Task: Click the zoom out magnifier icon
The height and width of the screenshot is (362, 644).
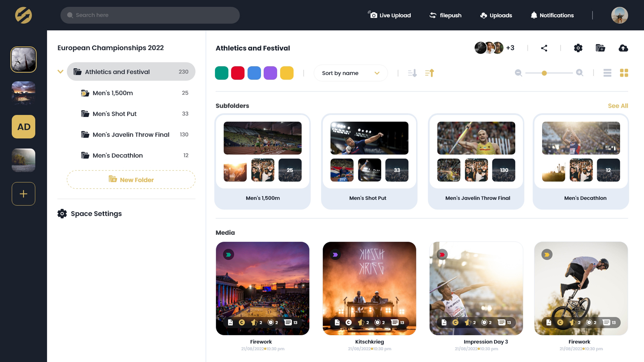Action: [518, 73]
